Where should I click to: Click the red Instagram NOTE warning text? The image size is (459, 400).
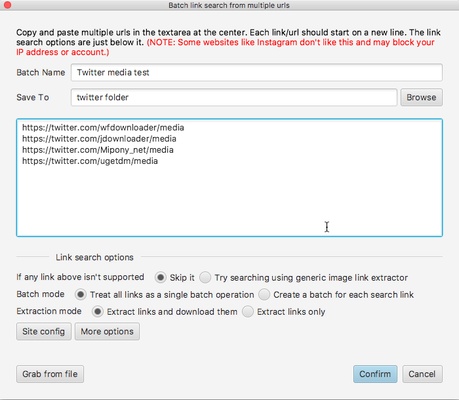point(225,47)
